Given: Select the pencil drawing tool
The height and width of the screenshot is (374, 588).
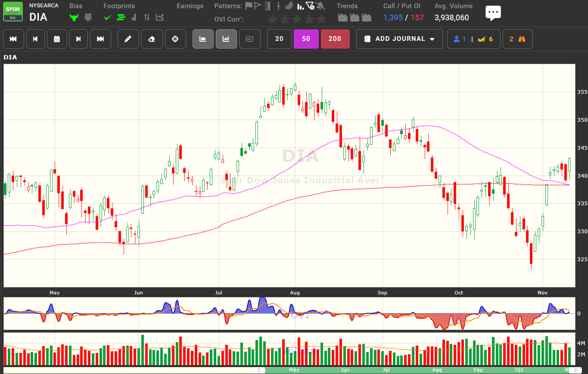Looking at the screenshot, I should (128, 39).
